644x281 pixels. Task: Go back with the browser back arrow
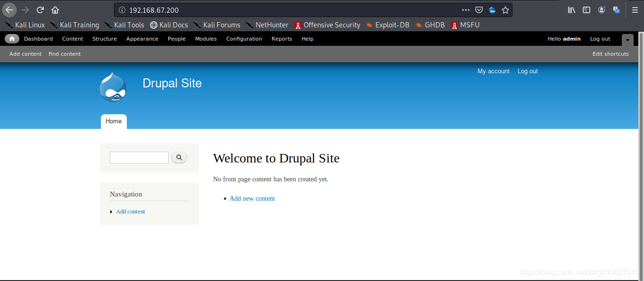[x=9, y=9]
